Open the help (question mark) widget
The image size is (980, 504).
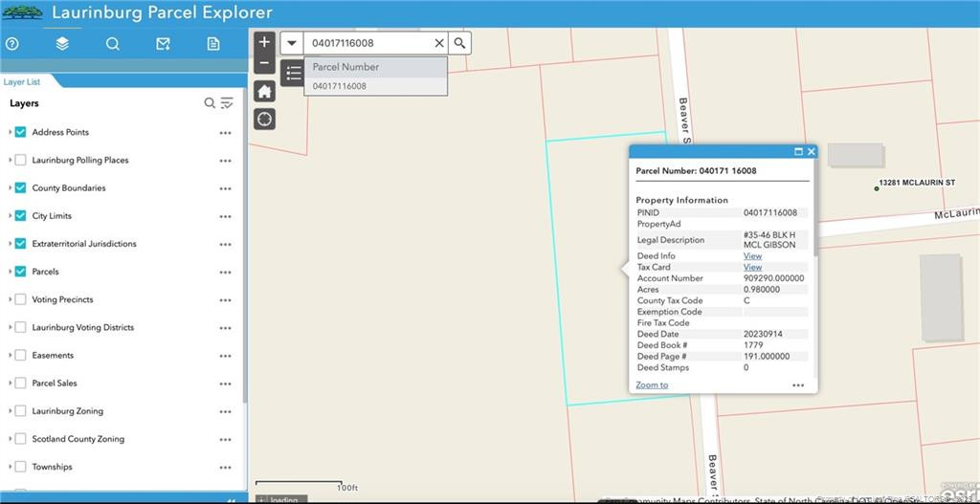(x=11, y=44)
